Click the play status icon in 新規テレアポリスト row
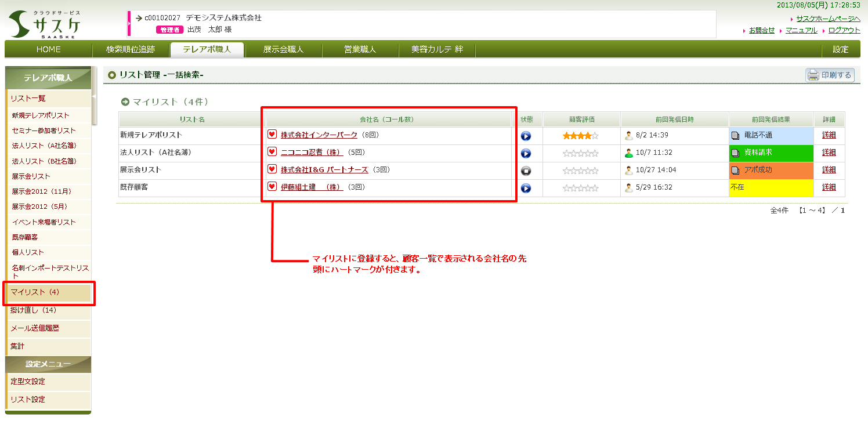 (526, 136)
